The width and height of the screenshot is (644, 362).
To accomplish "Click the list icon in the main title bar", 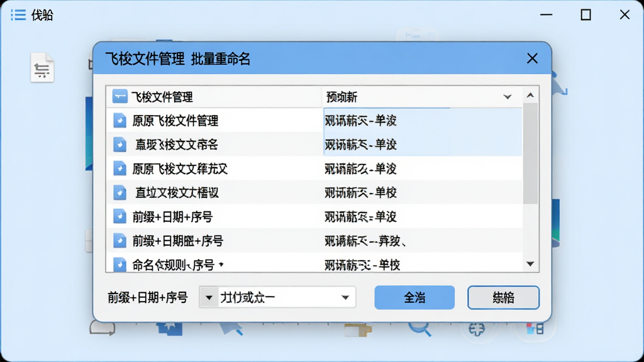I will pyautogui.click(x=18, y=15).
